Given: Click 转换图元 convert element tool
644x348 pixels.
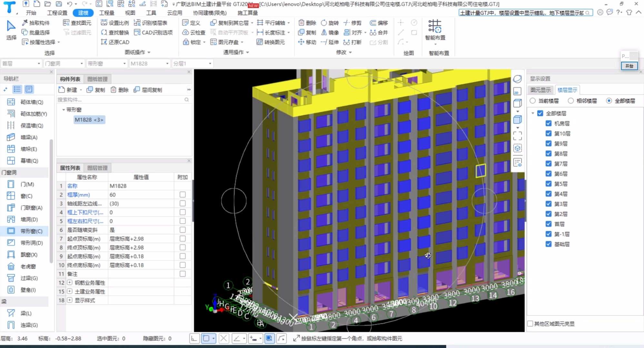Looking at the screenshot, I should pyautogui.click(x=271, y=42).
